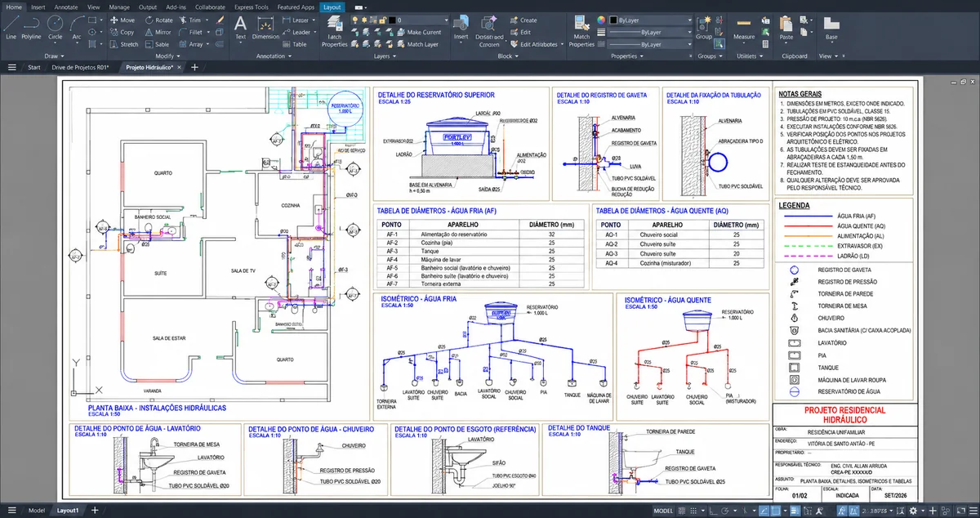Screen dimensions: 980x518
Task: Open the Home ribbon tab
Action: point(15,7)
